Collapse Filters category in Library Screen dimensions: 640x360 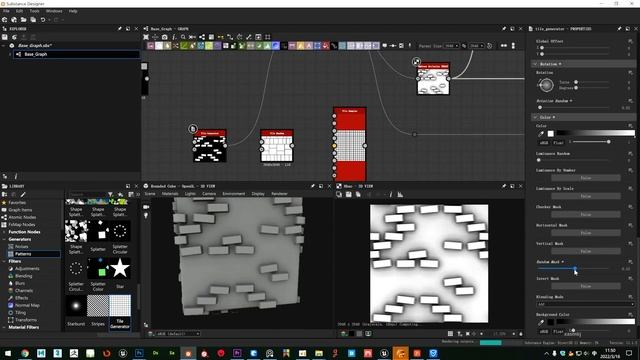point(4,261)
